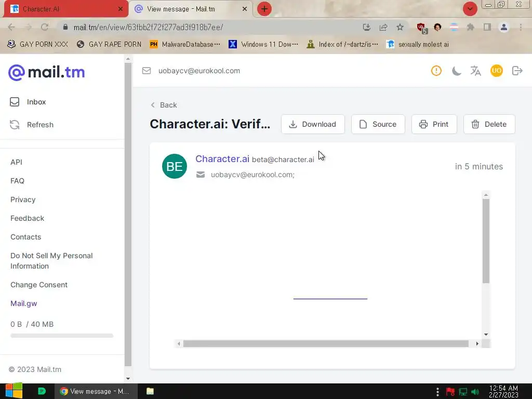This screenshot has height=399, width=532.
Task: Click the mail.tm URL address bar
Action: (x=210, y=27)
